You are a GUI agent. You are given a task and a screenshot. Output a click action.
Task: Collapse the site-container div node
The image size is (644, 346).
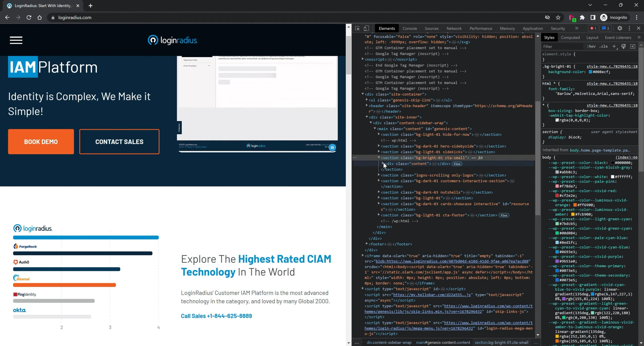(363, 94)
